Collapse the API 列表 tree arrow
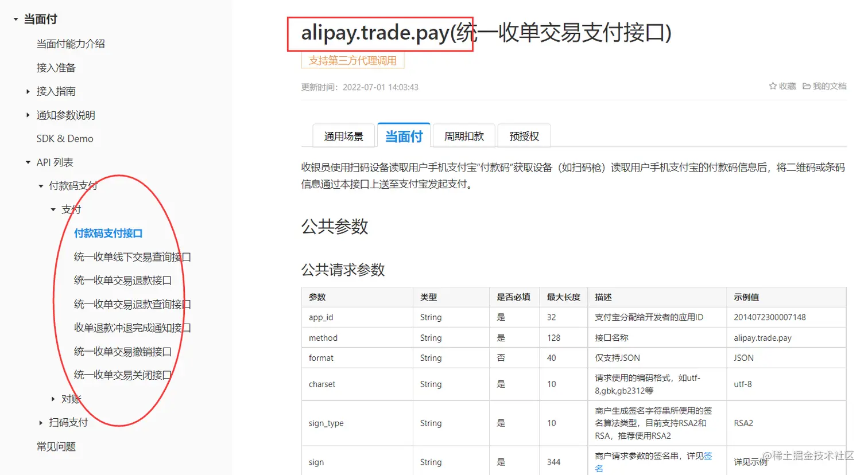This screenshot has height=475, width=868. pyautogui.click(x=28, y=162)
